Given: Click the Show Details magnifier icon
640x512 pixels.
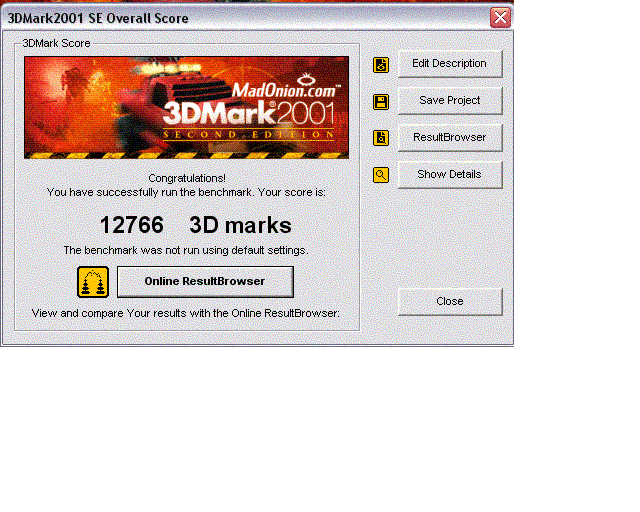Looking at the screenshot, I should tap(381, 175).
